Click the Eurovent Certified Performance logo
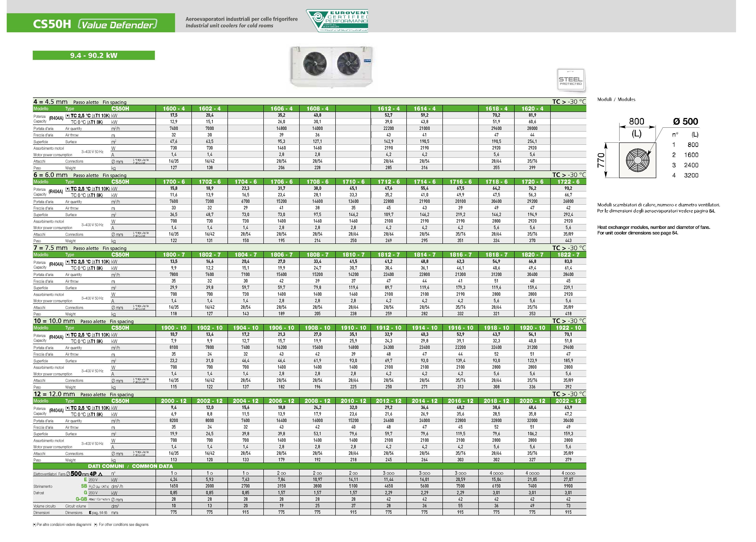 click(x=337, y=20)
